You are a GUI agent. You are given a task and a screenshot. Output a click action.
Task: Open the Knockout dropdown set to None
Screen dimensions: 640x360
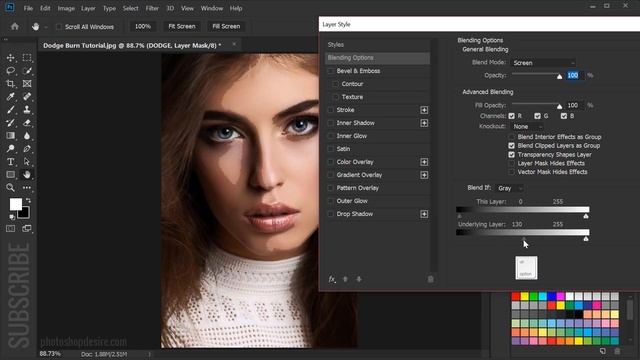[527, 127]
